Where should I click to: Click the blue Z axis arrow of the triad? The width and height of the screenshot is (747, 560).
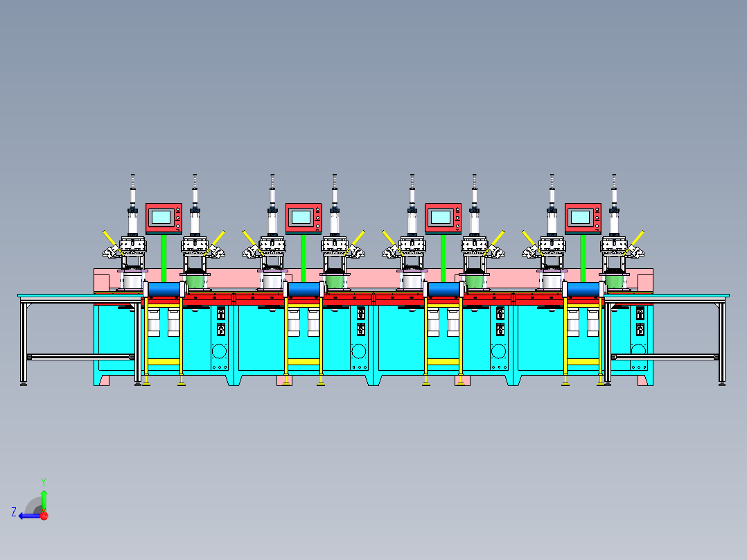30,516
